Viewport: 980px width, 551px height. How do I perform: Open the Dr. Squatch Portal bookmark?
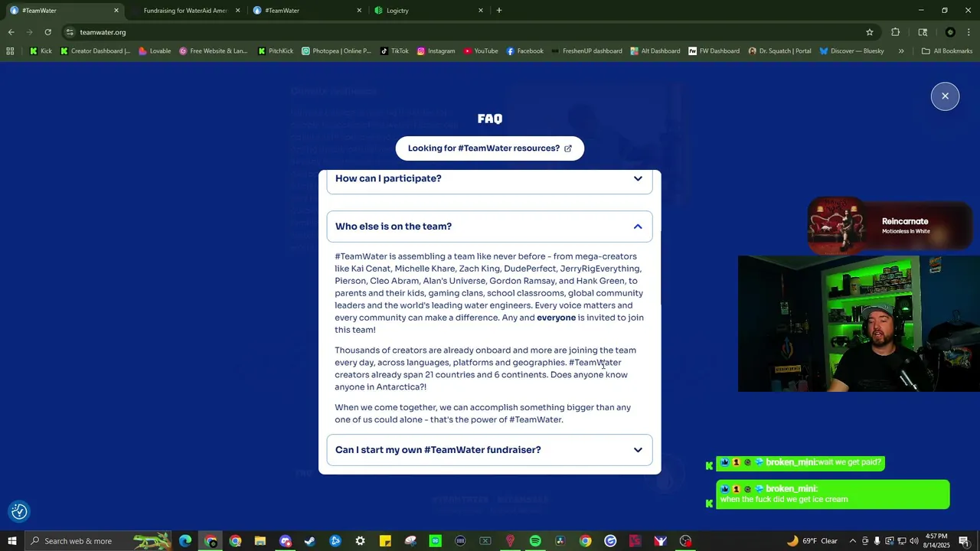(x=779, y=51)
